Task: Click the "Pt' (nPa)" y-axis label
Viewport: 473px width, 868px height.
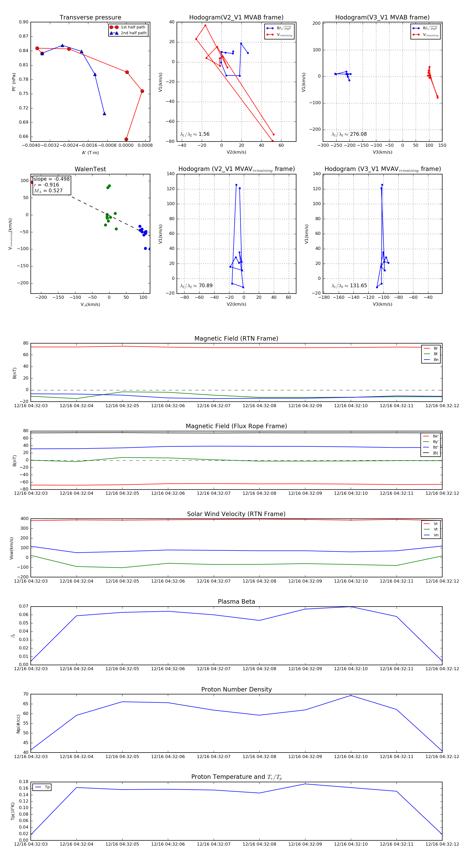Action: point(14,82)
